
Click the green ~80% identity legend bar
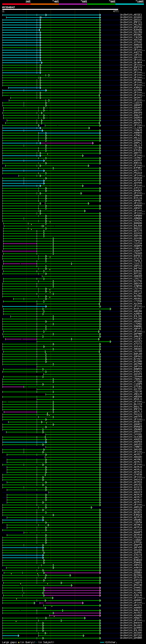(x=101, y=4)
